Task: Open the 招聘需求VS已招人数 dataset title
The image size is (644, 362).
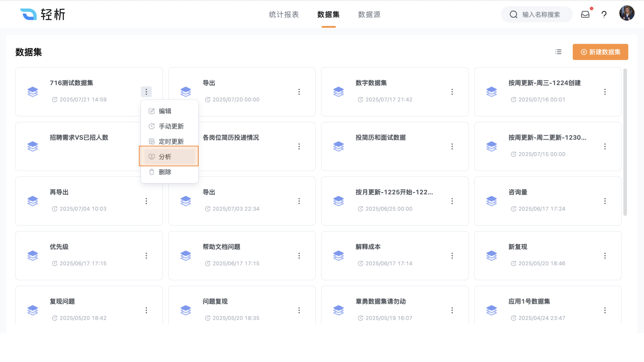Action: (79, 138)
